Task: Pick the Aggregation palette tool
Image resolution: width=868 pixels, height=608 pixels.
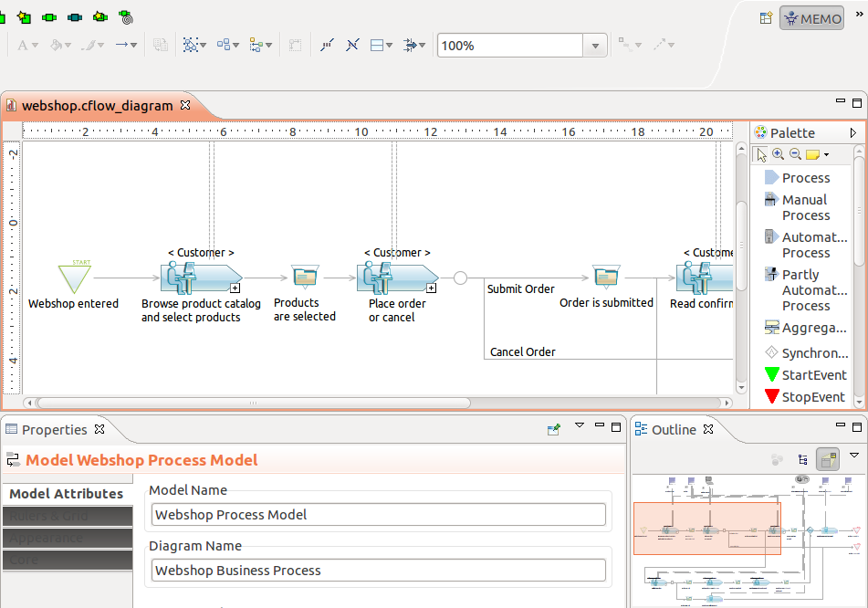Action: point(805,328)
